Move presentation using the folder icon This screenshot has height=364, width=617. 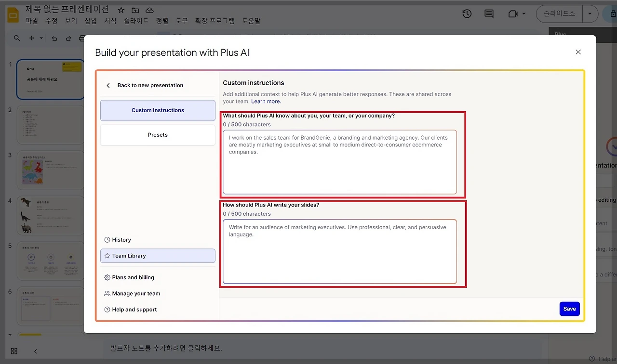[135, 10]
